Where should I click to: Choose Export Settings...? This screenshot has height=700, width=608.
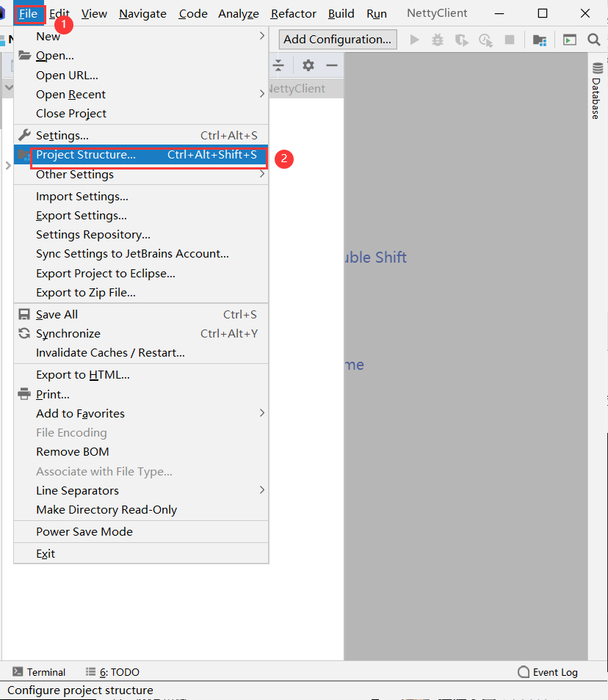tap(141, 216)
